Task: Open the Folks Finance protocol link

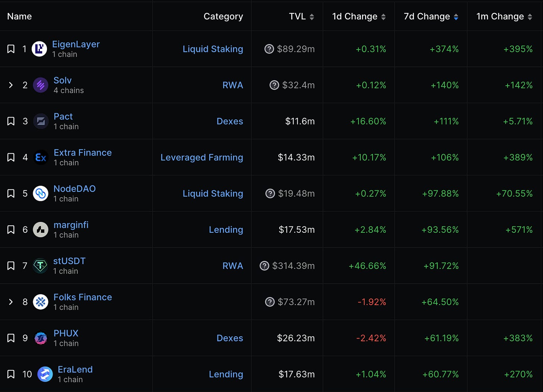Action: (83, 297)
